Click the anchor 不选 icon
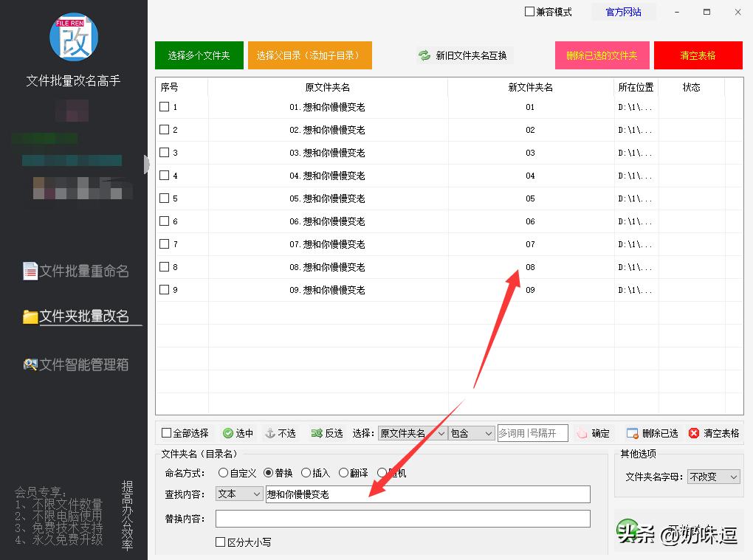 (x=270, y=433)
